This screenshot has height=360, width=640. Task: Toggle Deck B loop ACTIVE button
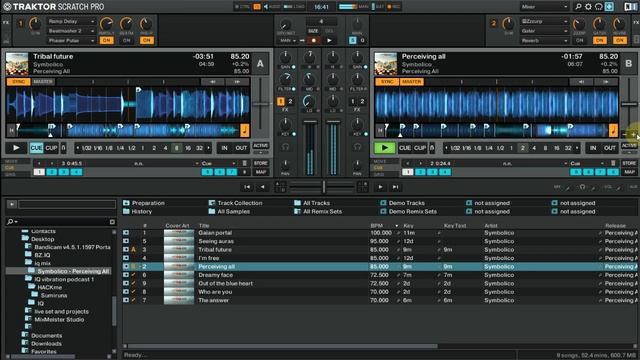pyautogui.click(x=629, y=146)
